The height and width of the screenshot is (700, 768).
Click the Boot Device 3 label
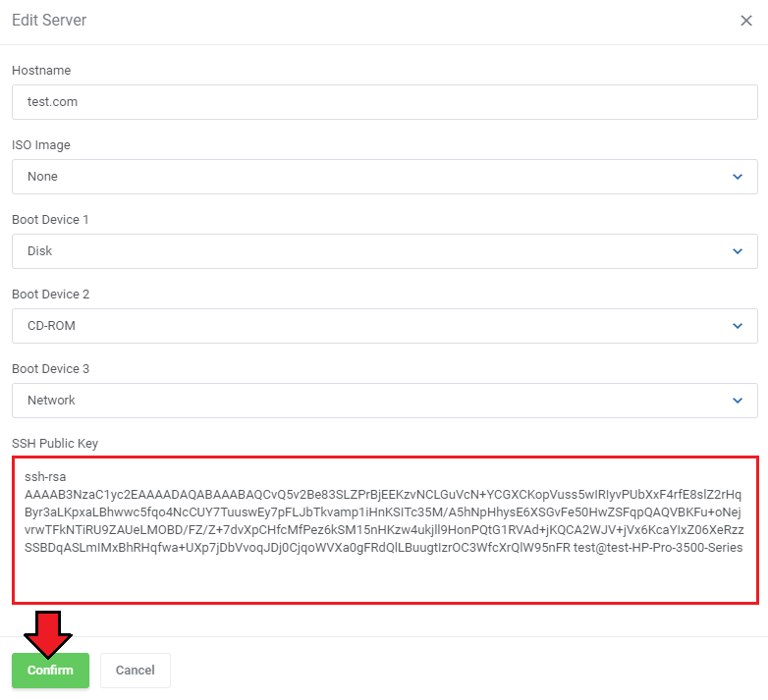pyautogui.click(x=50, y=369)
